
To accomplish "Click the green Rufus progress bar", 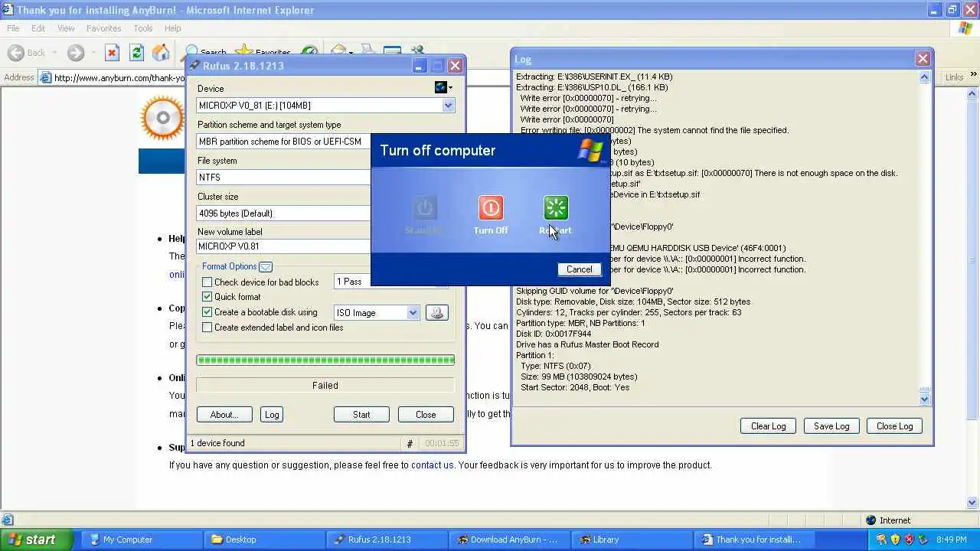I will [x=325, y=360].
